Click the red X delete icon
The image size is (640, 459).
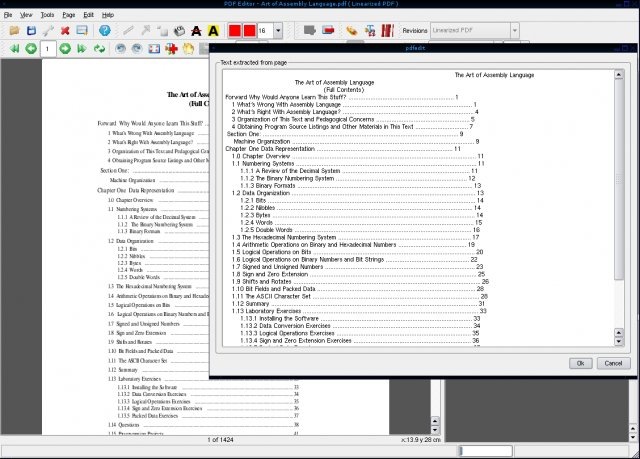point(65,31)
